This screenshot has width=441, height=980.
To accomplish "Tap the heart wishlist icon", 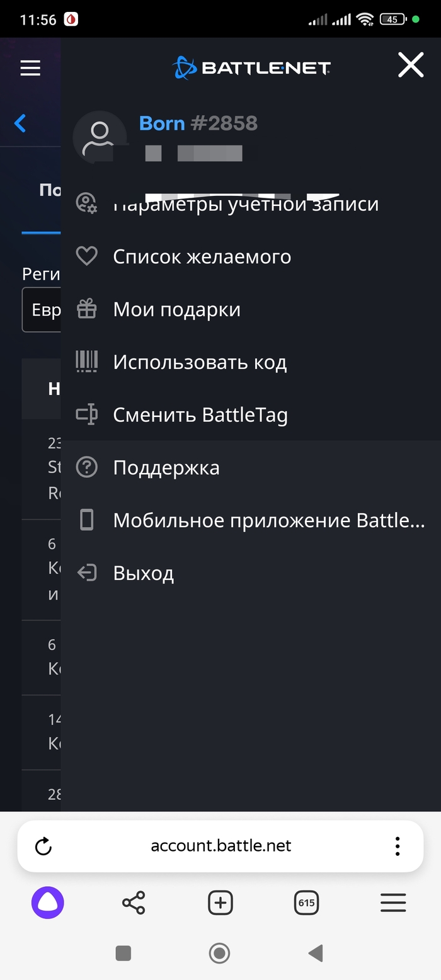I will pos(86,256).
